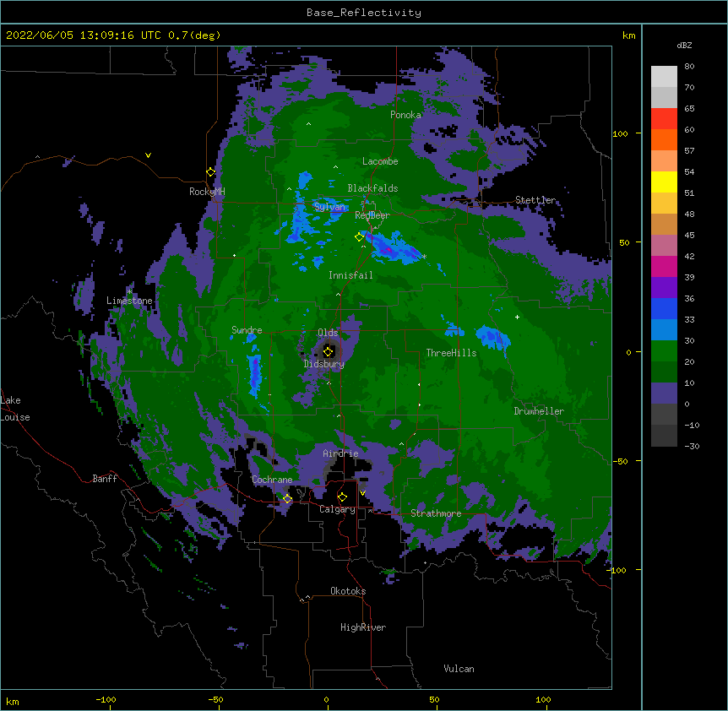The image size is (728, 711).
Task: Pick the light blue legend band between 33 and 30
Action: click(x=664, y=329)
